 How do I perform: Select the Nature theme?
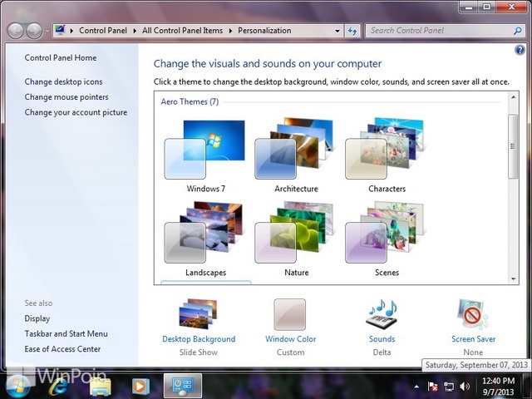(x=296, y=239)
